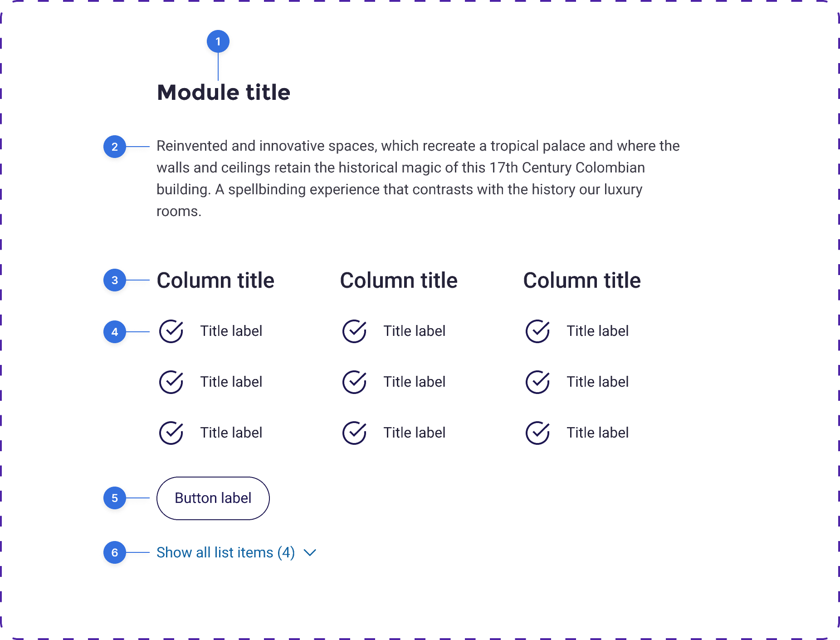Click check icon in third column's bottom row
Viewport: 840px width, 640px height.
pyautogui.click(x=537, y=433)
